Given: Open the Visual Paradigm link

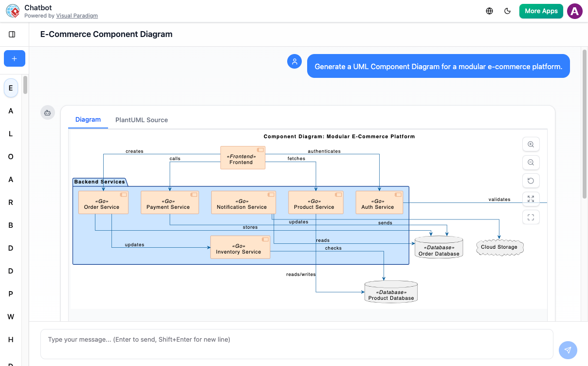Looking at the screenshot, I should (x=77, y=16).
